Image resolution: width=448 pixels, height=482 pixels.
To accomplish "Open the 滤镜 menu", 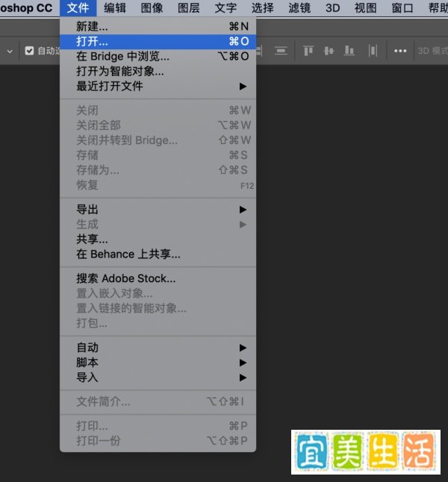I will (x=299, y=8).
